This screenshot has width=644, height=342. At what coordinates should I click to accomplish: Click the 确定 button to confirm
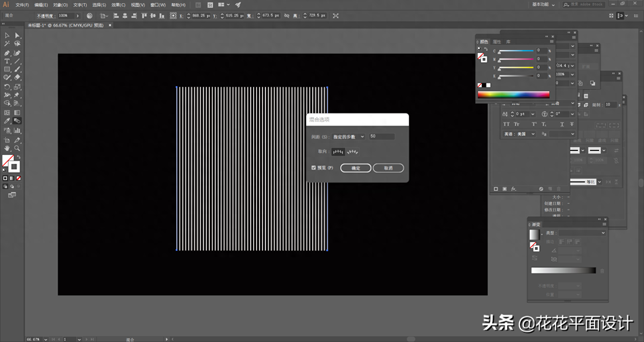coord(356,168)
